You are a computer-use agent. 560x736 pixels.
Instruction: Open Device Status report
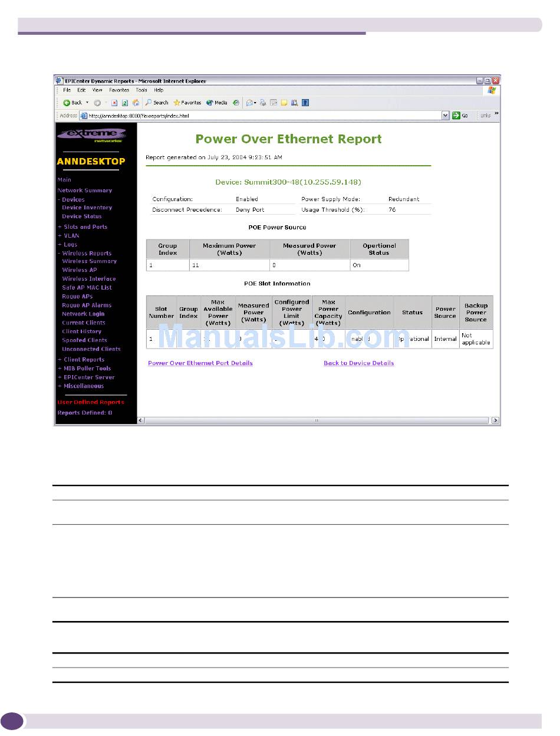[82, 216]
